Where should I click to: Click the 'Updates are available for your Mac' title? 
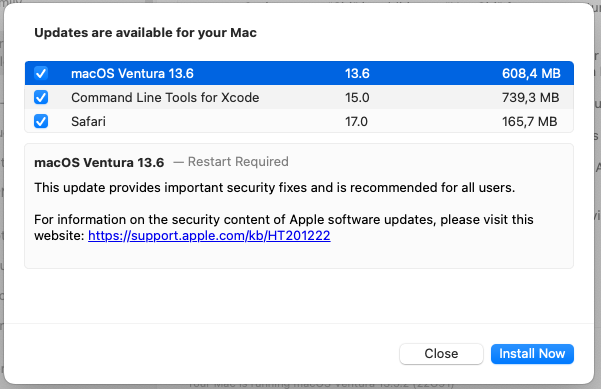[146, 33]
